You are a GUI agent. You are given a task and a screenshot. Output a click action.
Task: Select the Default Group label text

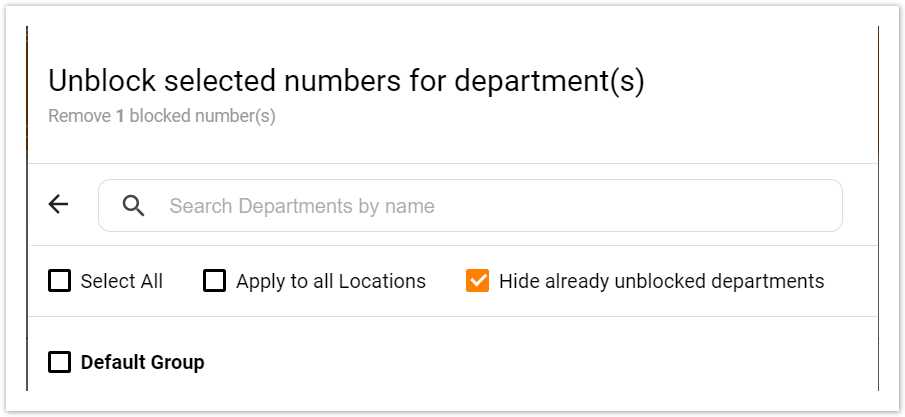[142, 362]
